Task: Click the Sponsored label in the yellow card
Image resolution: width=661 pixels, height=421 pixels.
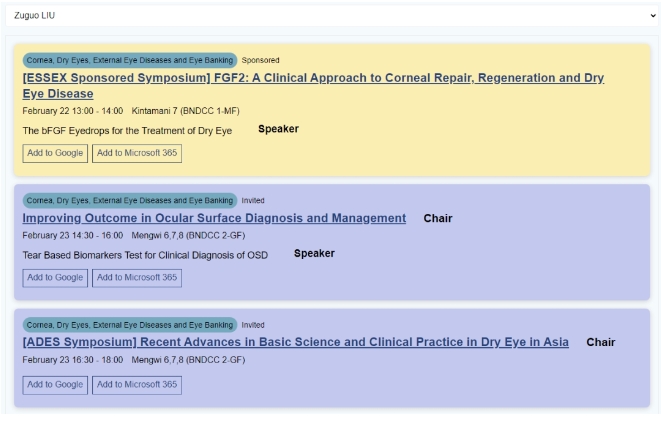Action: point(261,60)
